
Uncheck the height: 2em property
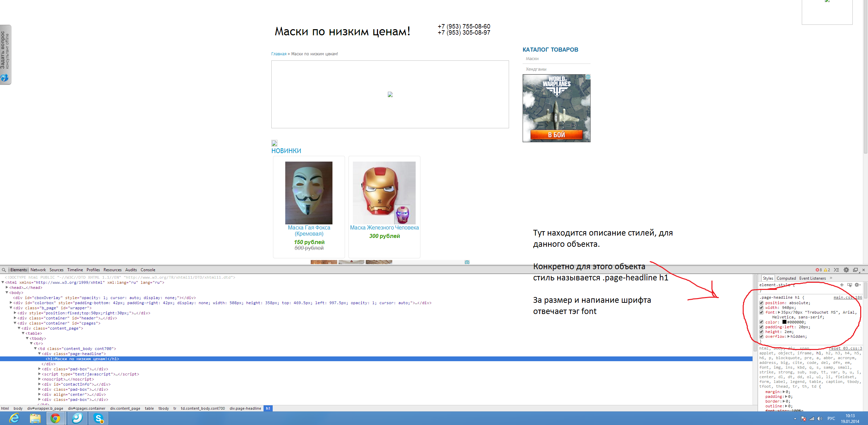coord(761,332)
